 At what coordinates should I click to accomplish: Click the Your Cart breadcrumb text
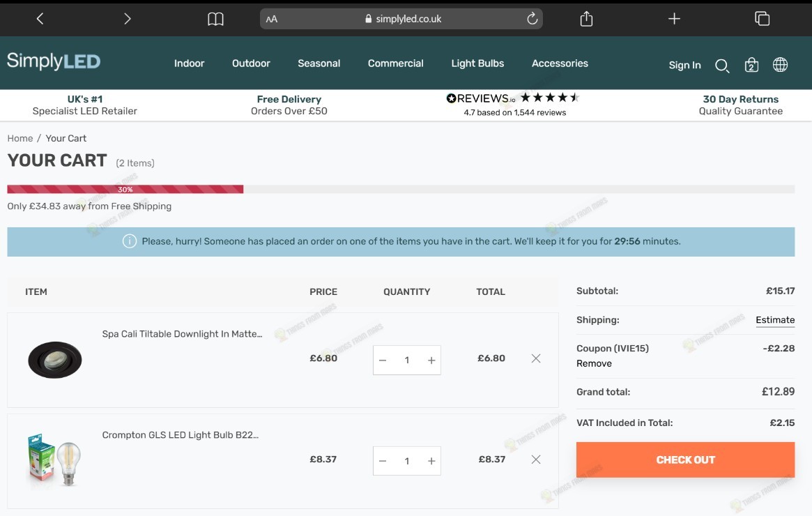point(66,138)
